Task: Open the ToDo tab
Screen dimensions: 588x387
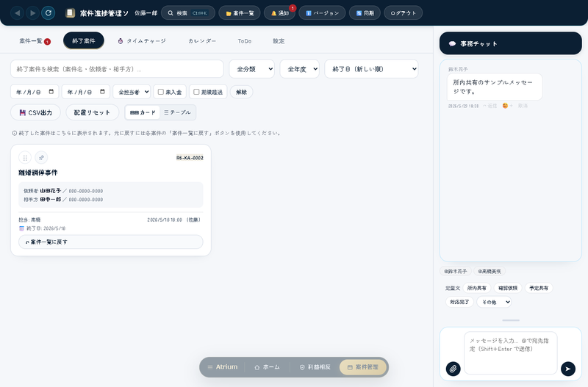Action: coord(245,41)
